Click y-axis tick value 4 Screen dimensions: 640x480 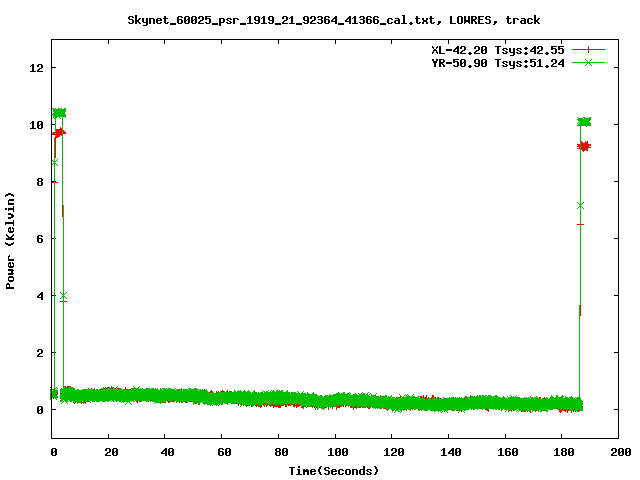pos(40,296)
